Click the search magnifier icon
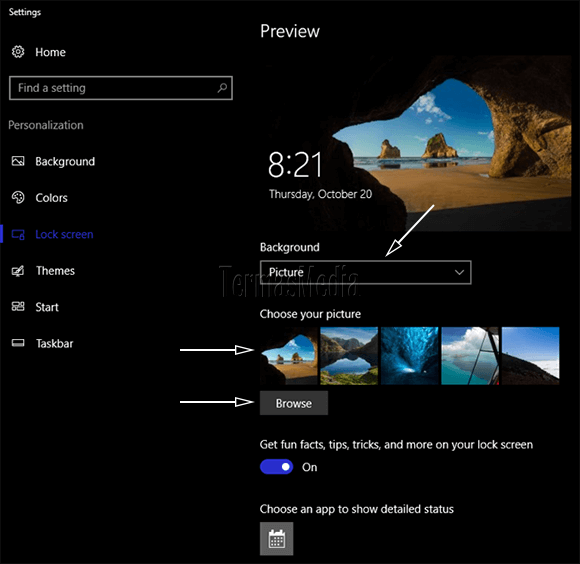This screenshot has height=564, width=580. tap(222, 88)
